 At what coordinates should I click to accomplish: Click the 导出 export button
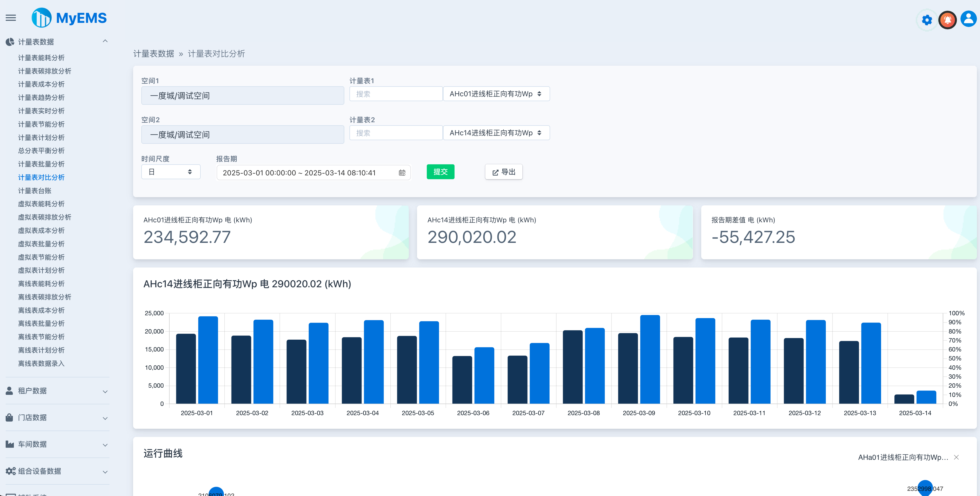point(503,172)
